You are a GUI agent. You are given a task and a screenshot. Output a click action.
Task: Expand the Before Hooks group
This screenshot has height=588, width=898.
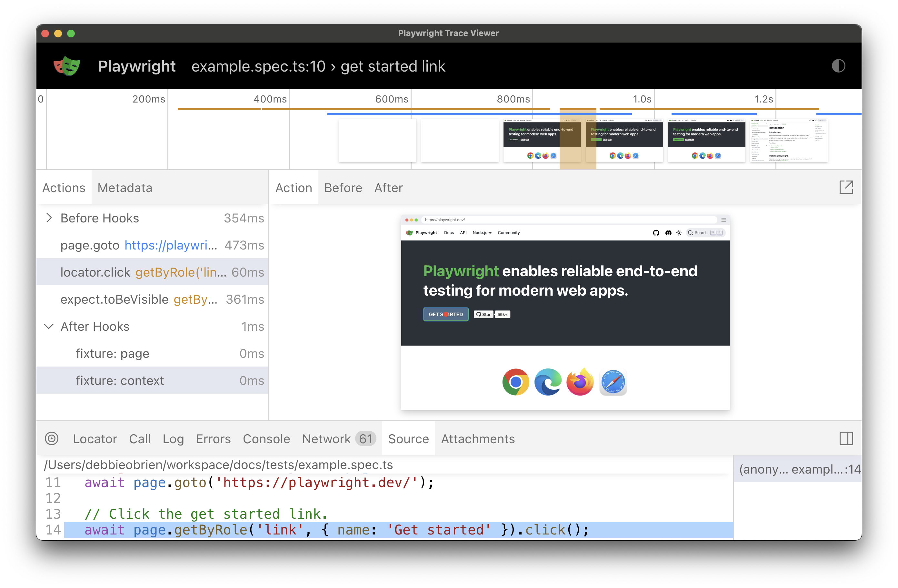pyautogui.click(x=49, y=218)
